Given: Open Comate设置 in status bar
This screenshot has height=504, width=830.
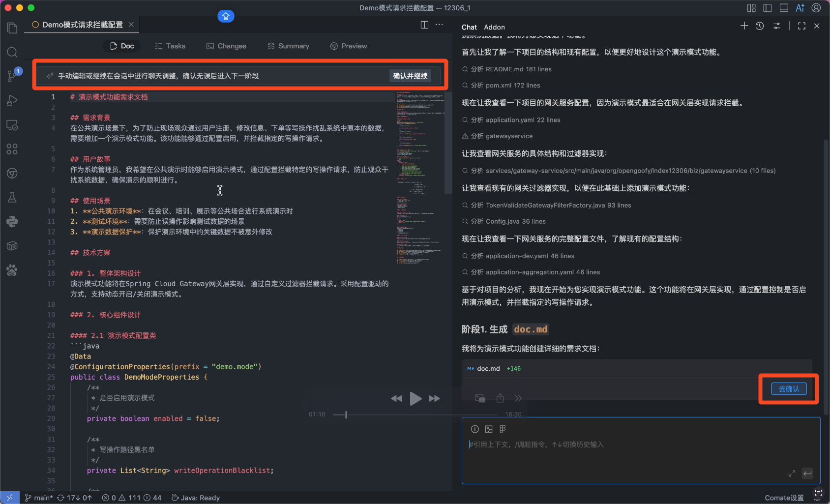Looking at the screenshot, I should pos(784,498).
